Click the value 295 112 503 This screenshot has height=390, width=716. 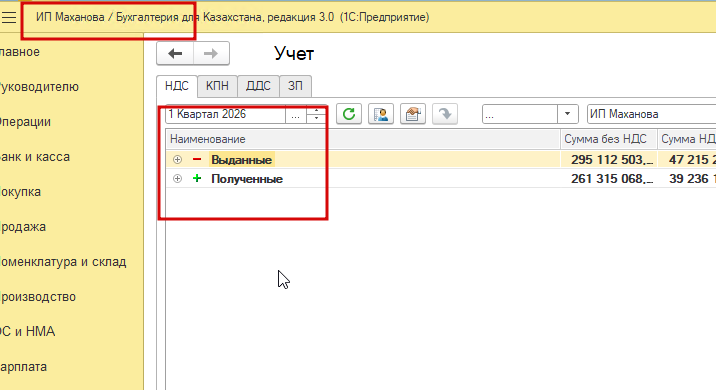[612, 160]
